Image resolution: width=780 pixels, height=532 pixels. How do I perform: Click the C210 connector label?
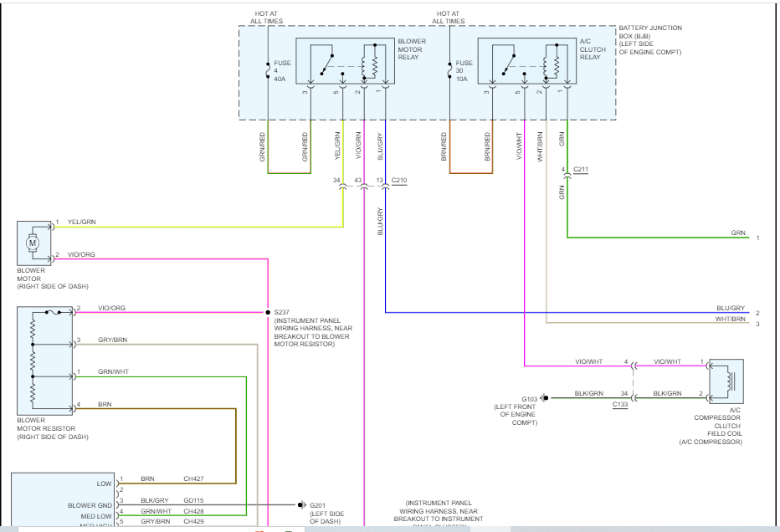point(399,181)
